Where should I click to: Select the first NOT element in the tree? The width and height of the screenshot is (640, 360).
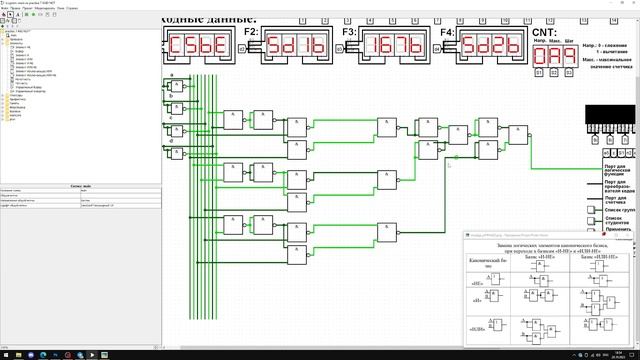(23, 47)
